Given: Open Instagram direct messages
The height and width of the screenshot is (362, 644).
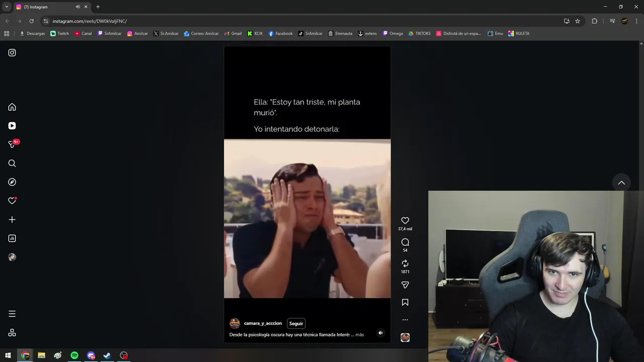Looking at the screenshot, I should coord(12,144).
